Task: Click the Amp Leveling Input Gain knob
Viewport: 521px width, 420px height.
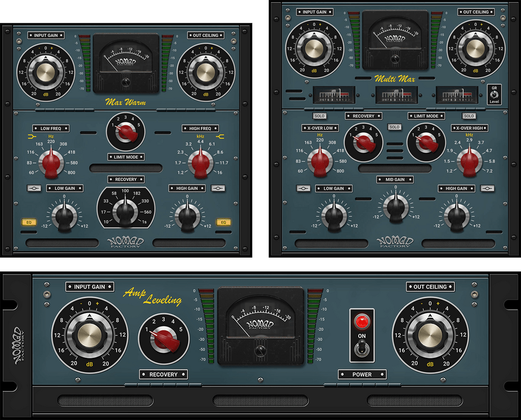Action: click(90, 336)
